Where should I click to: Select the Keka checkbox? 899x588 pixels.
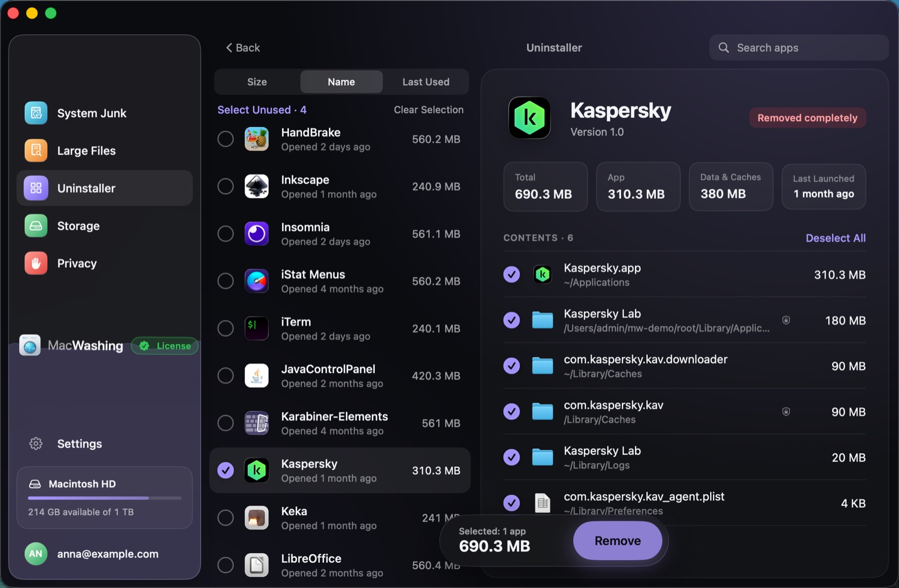tap(225, 518)
